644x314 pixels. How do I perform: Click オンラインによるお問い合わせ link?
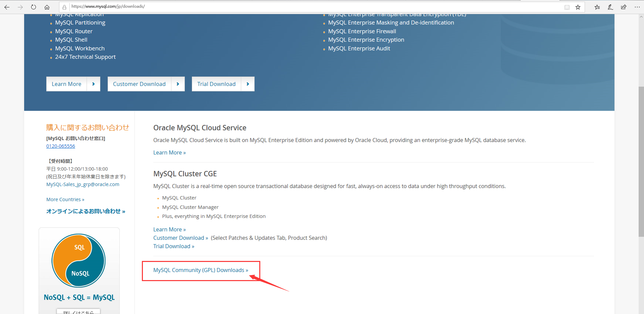pos(86,211)
